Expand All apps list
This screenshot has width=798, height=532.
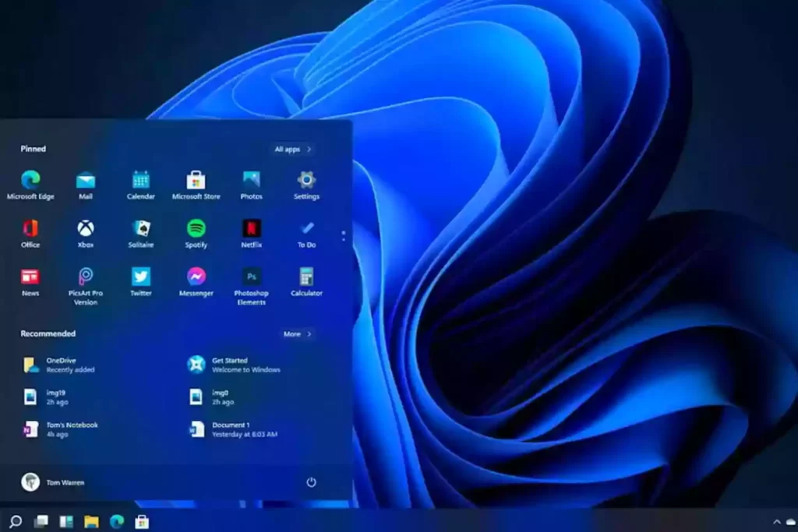pos(293,149)
